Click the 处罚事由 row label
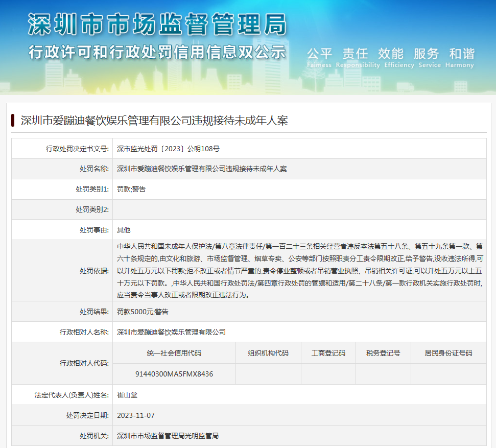 (95, 230)
